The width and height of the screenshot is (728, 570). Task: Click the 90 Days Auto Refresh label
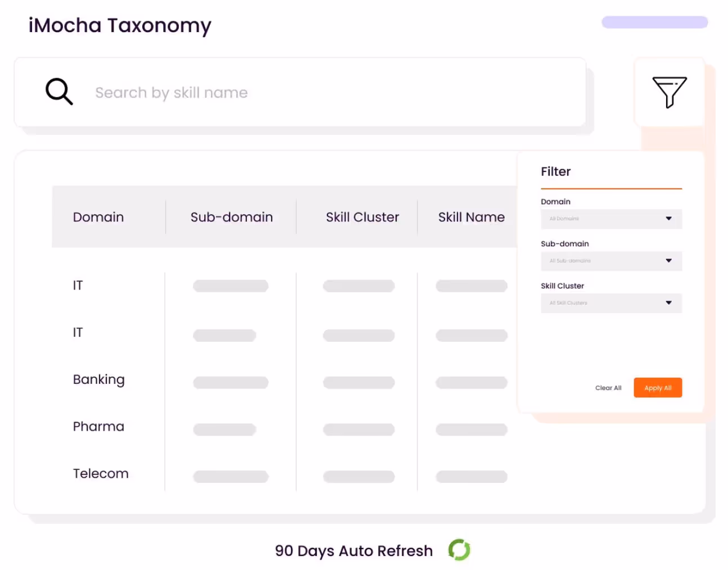(354, 551)
